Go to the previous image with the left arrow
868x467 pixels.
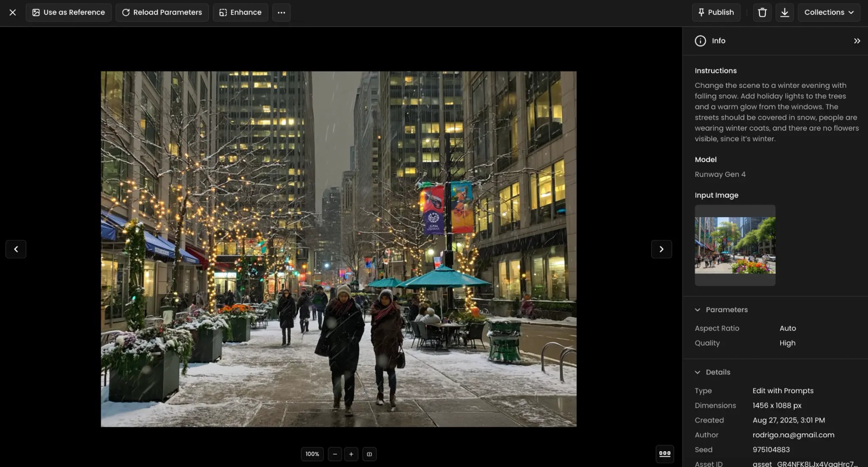[16, 249]
